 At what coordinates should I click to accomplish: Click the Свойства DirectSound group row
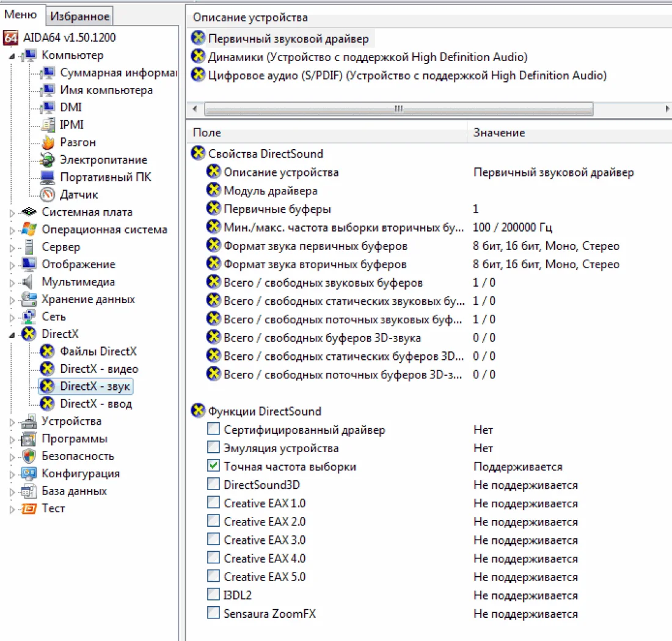257,153
